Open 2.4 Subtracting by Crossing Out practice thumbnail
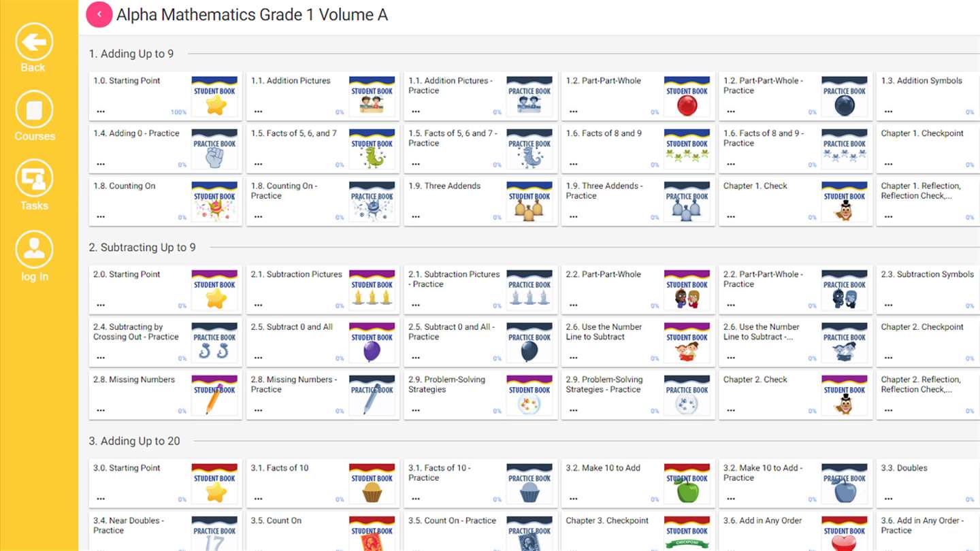The height and width of the screenshot is (551, 980). point(214,342)
